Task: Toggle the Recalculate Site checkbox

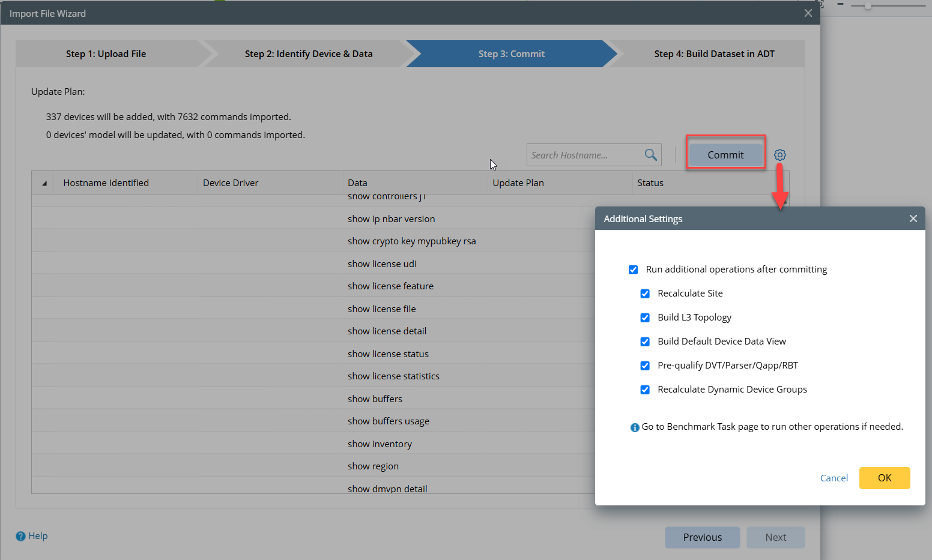Action: click(645, 294)
